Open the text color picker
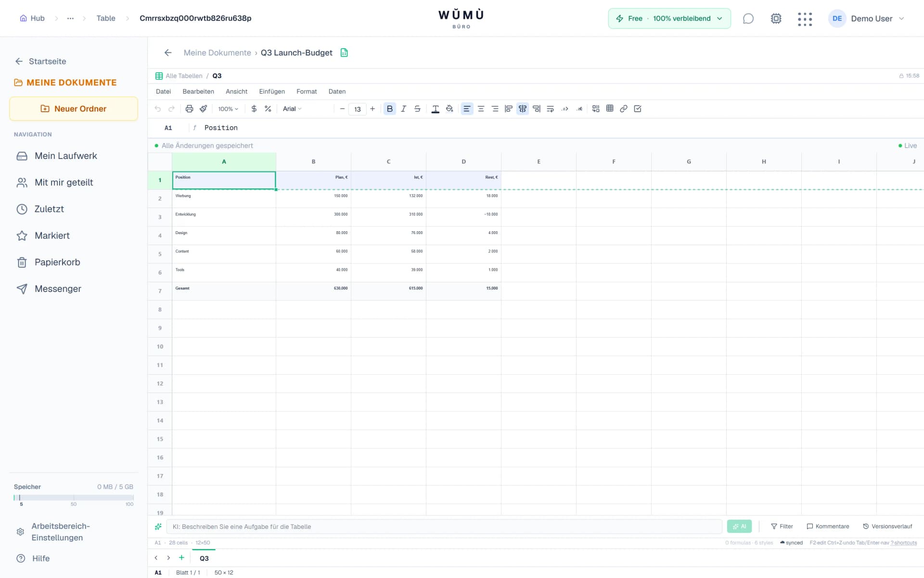Viewport: 924px width, 578px height. pos(436,109)
